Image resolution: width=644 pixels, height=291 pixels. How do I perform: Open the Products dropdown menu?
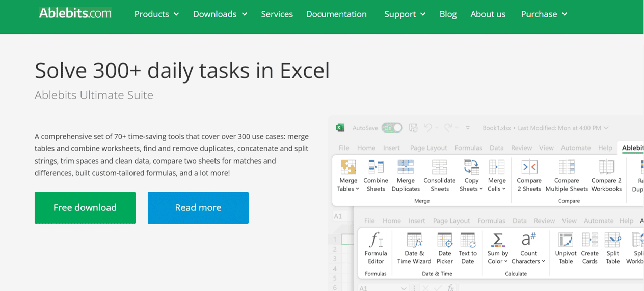click(156, 14)
